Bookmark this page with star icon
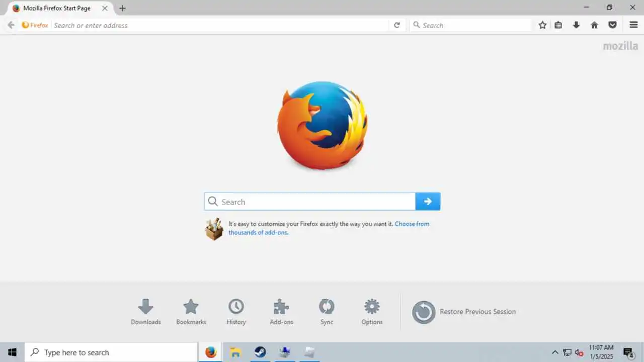Image resolution: width=644 pixels, height=362 pixels. pyautogui.click(x=542, y=25)
